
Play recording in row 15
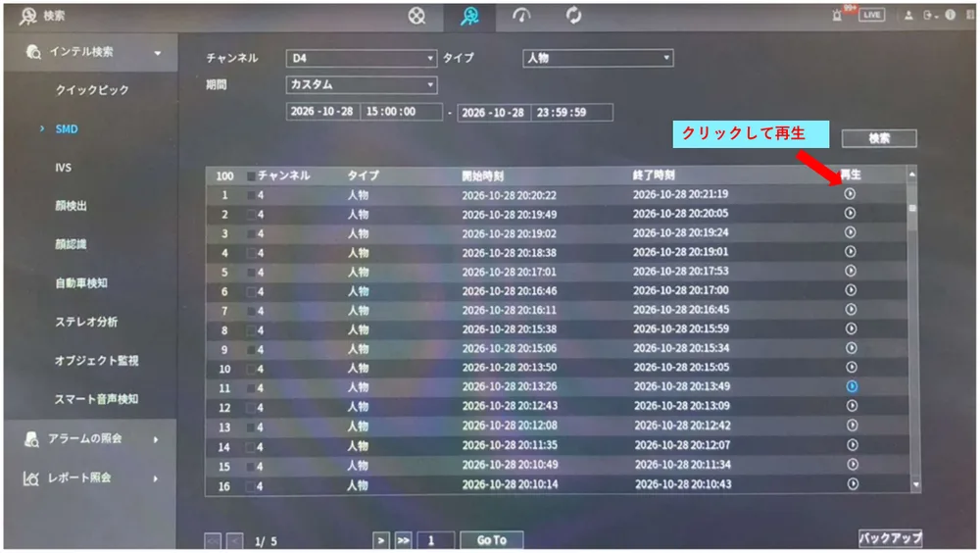[x=853, y=464]
